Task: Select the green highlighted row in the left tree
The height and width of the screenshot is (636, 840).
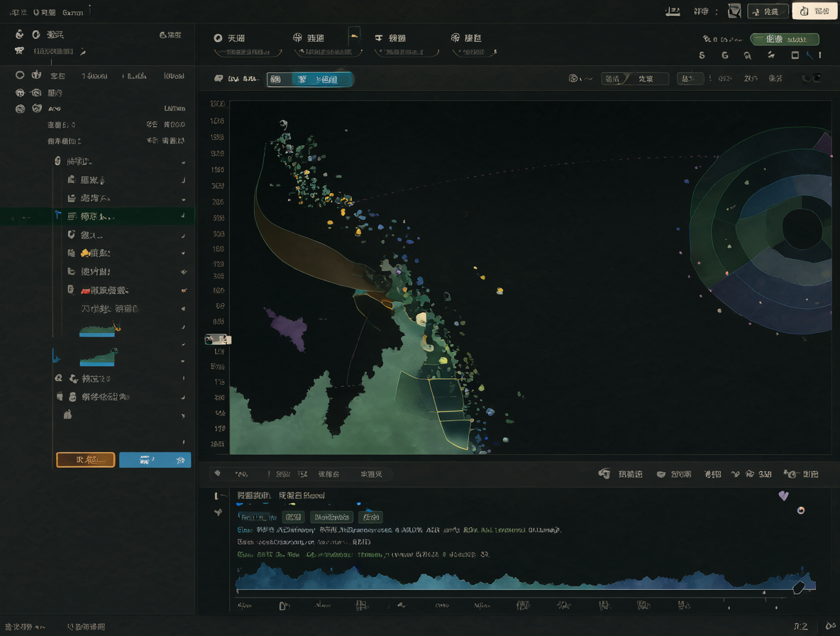Action: (x=97, y=216)
